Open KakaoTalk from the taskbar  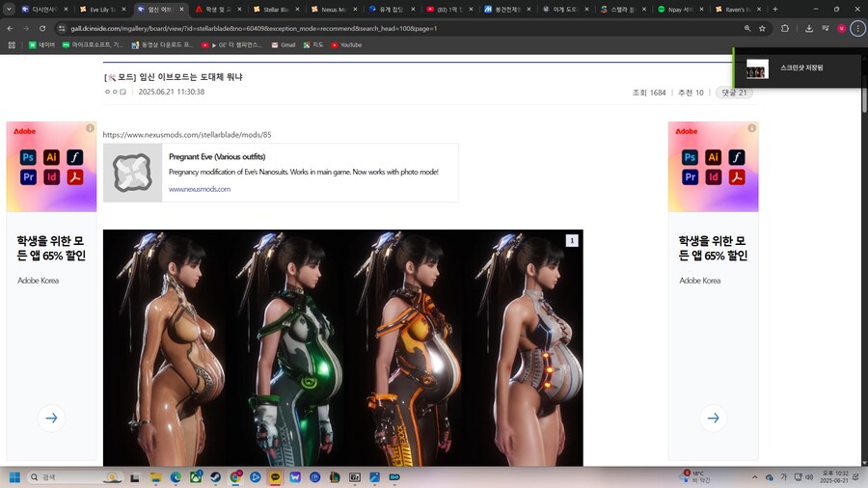tap(275, 477)
